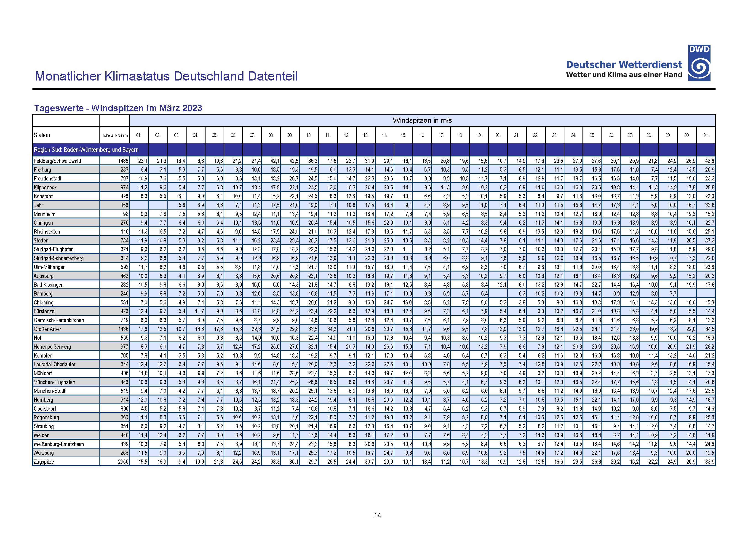The height and width of the screenshot is (535, 756).
Task: Click the 'Lahr' station name
Action: pyautogui.click(x=38, y=205)
